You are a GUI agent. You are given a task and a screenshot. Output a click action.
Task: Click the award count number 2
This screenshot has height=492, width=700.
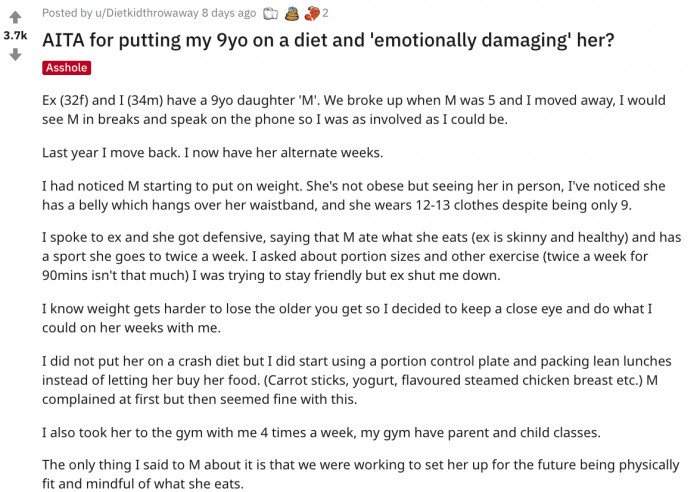click(x=325, y=13)
